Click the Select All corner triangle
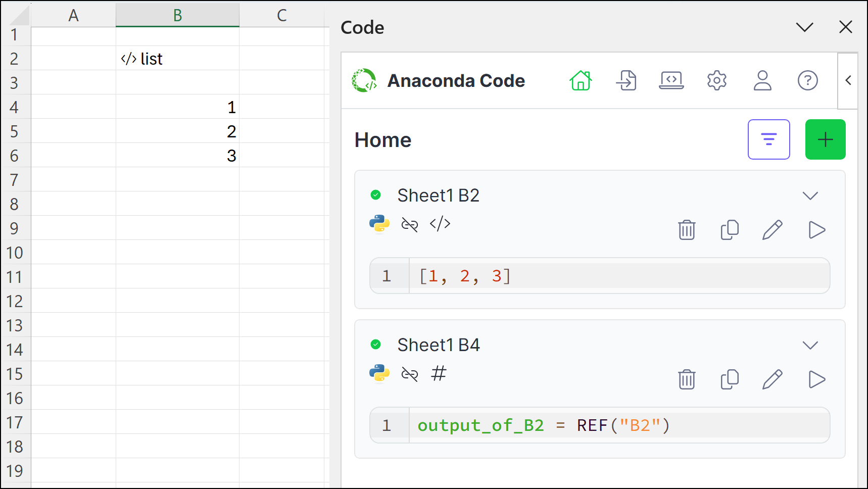The width and height of the screenshot is (868, 489). pos(20,15)
